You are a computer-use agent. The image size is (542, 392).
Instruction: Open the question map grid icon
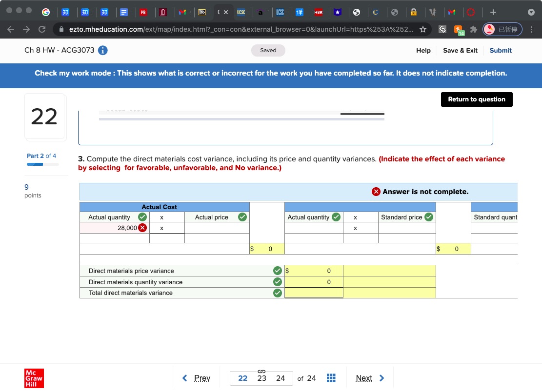331,378
